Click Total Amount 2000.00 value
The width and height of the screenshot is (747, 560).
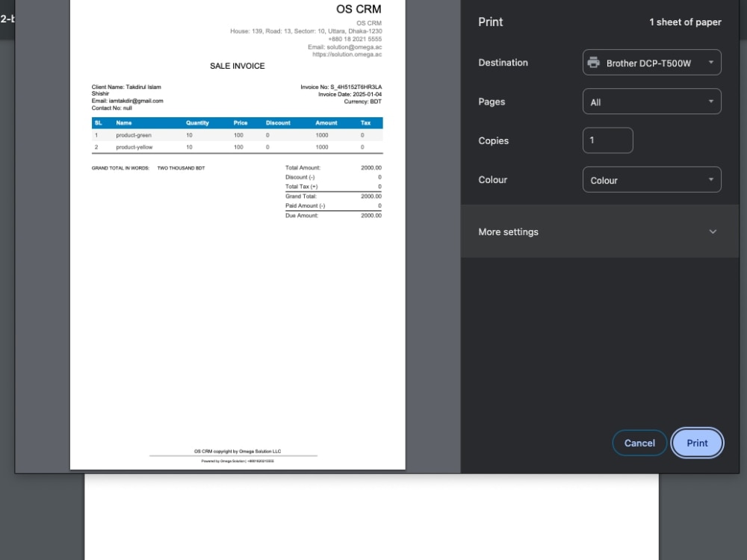point(371,167)
